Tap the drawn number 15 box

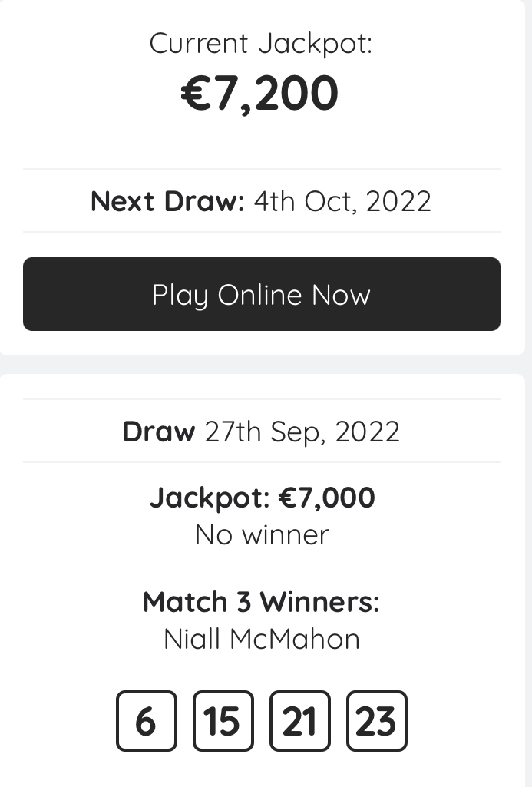[x=223, y=721]
